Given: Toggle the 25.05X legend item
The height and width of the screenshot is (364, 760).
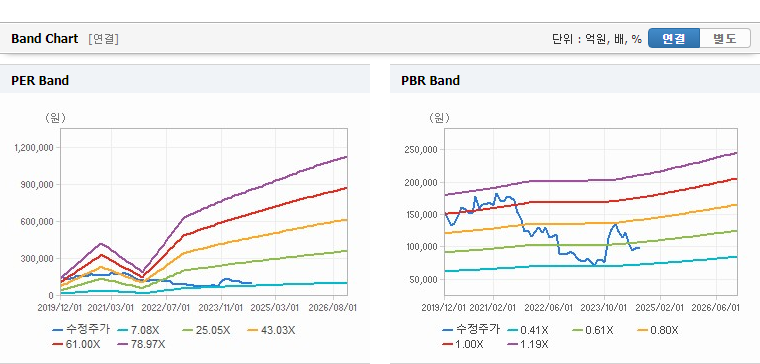Looking at the screenshot, I should click(206, 330).
